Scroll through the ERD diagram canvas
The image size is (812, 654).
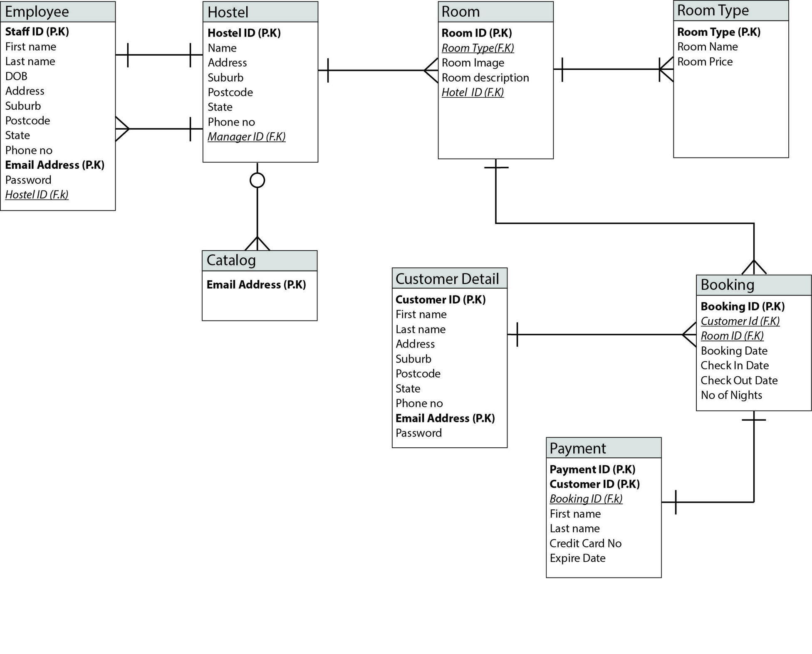(406, 327)
